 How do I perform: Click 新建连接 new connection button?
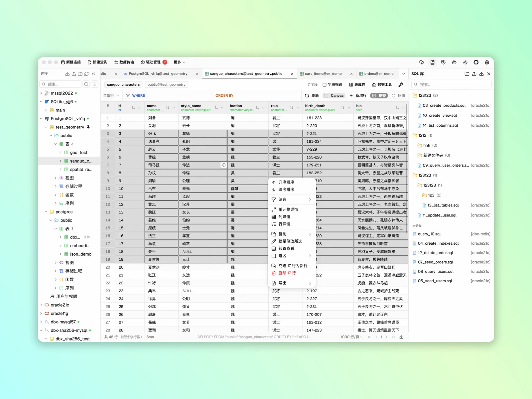click(71, 62)
